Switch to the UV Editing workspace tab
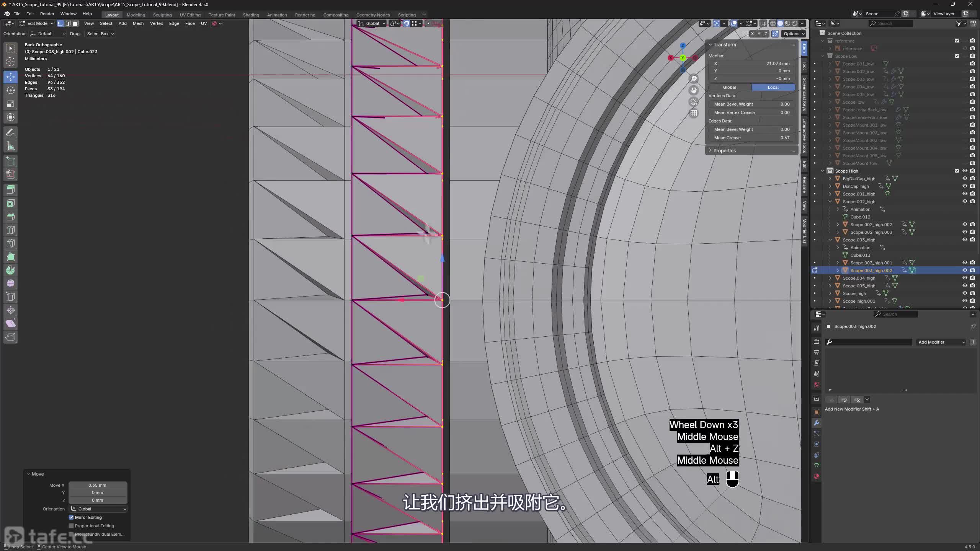Image resolution: width=980 pixels, height=551 pixels. click(x=190, y=15)
